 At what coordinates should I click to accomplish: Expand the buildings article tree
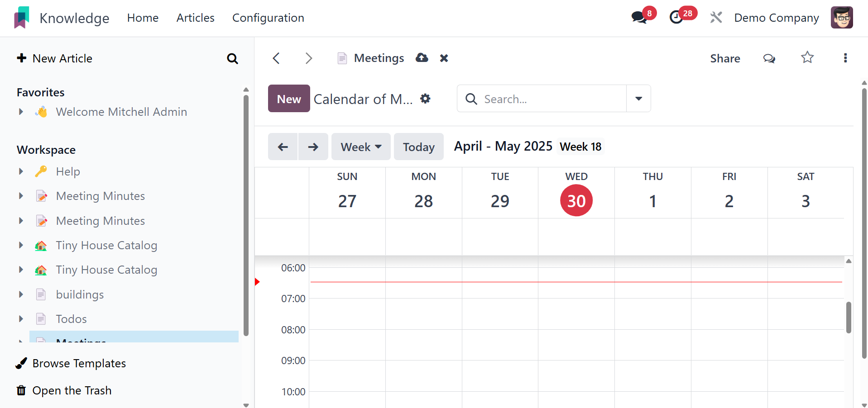[21, 294]
